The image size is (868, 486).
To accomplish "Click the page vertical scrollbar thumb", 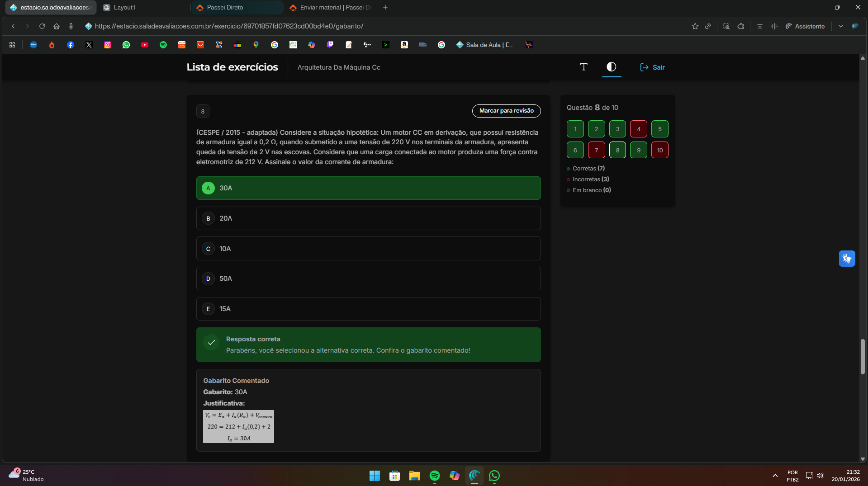I will 863,356.
